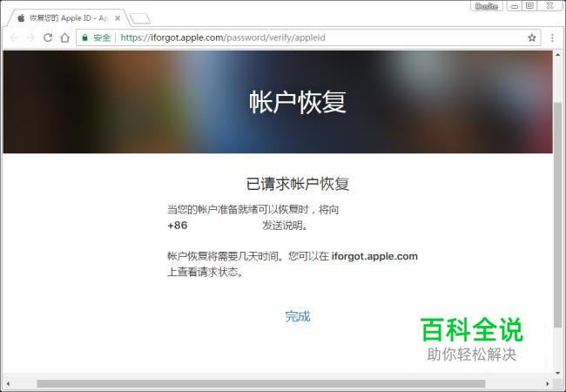Image resolution: width=566 pixels, height=392 pixels.
Task: Click the 安全 secure label
Action: coord(102,37)
